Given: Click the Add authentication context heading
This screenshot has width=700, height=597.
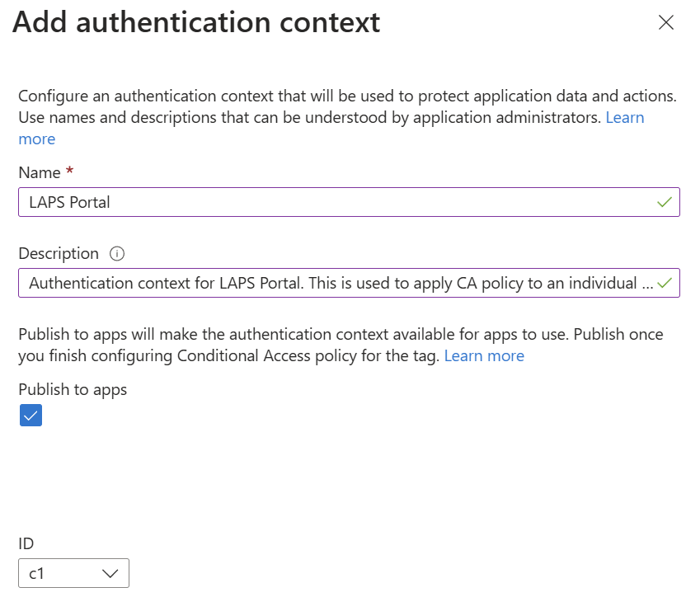Looking at the screenshot, I should 196,22.
